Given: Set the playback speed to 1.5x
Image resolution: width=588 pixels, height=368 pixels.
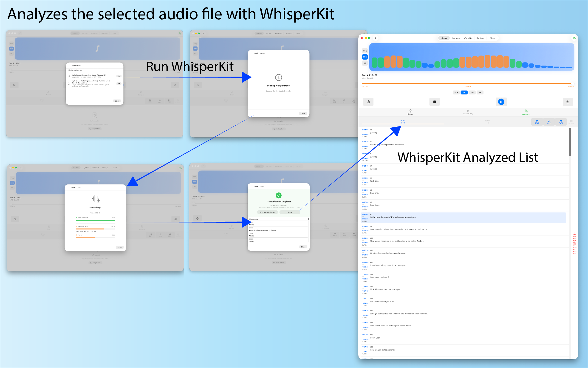Looking at the screenshot, I should [472, 92].
